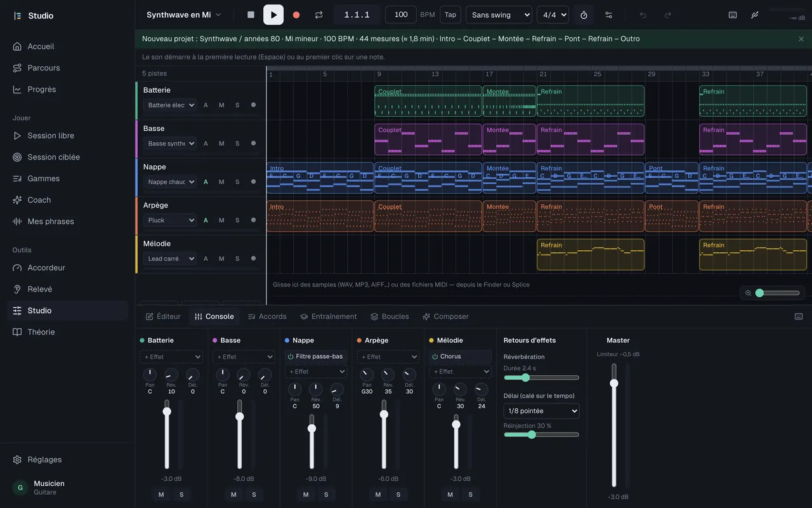Solo the Mélodie channel in the console
This screenshot has height=508, width=812.
click(x=471, y=495)
